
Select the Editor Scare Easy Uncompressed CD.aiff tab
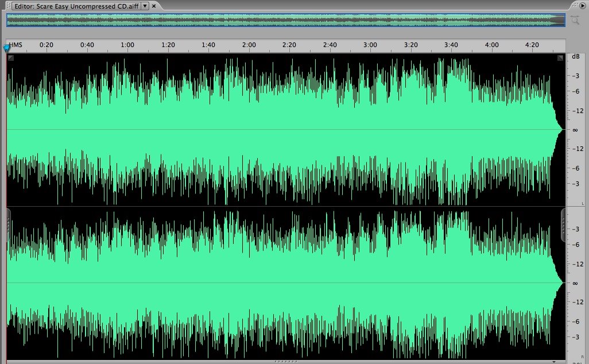pyautogui.click(x=76, y=6)
